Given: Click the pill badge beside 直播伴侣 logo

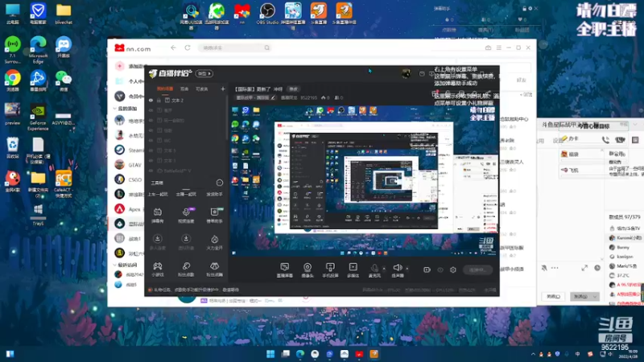Looking at the screenshot, I should click(x=204, y=73).
